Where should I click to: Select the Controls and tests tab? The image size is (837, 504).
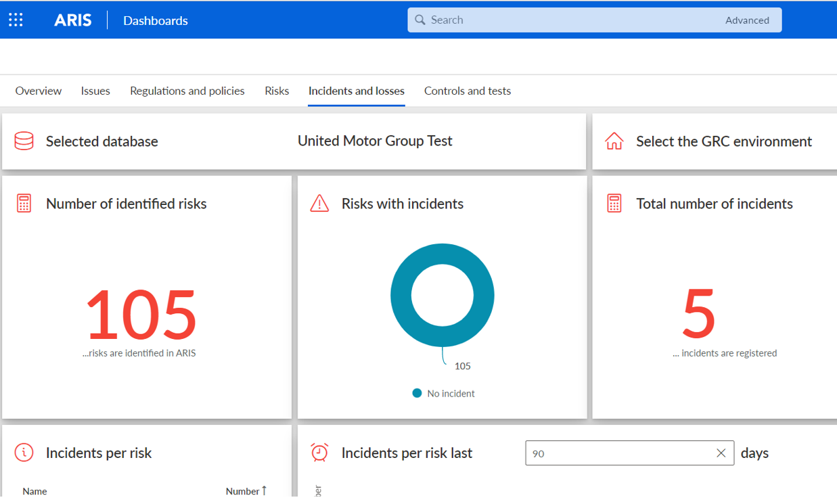pos(467,91)
